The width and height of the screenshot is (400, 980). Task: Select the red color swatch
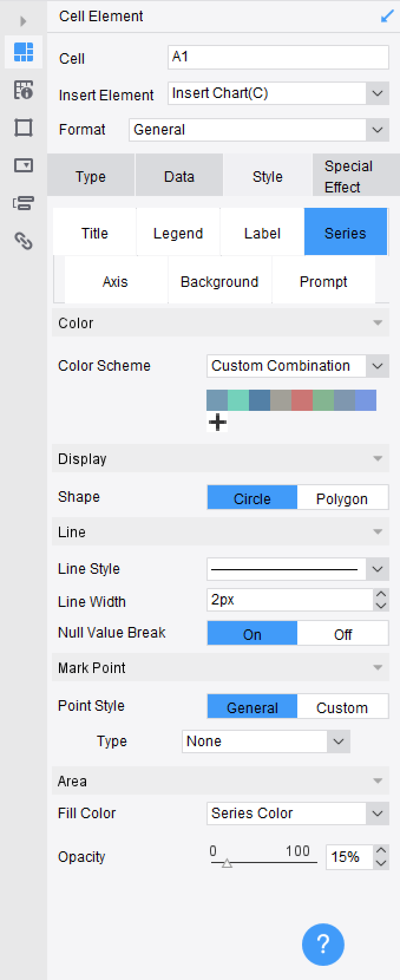click(301, 400)
